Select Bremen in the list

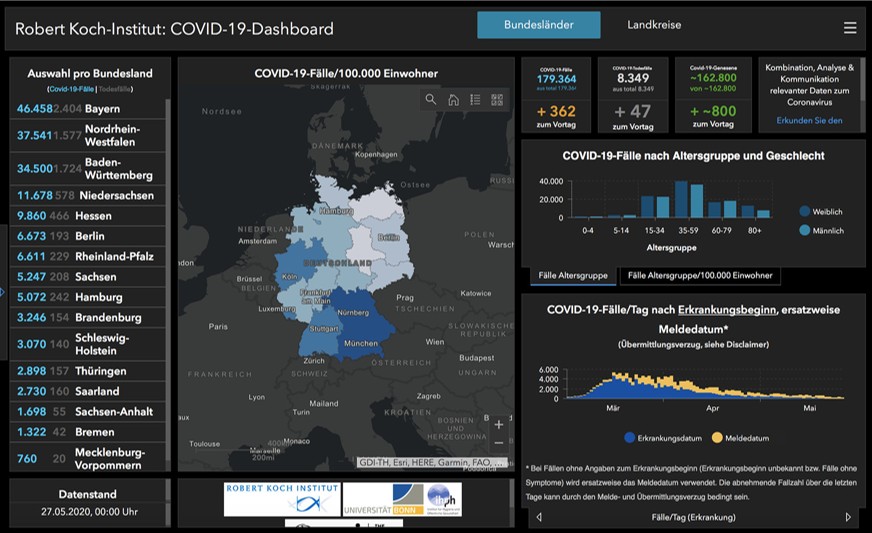pos(88,432)
